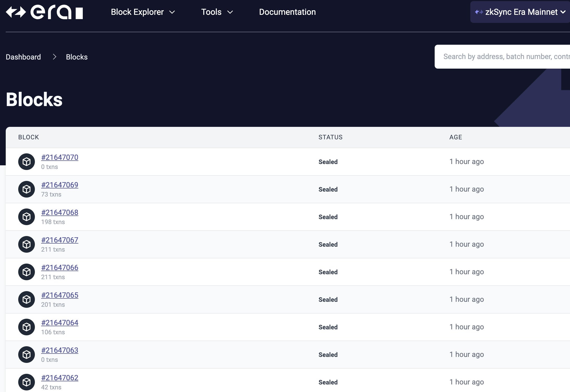
Task: Click the Blocks breadcrumb item
Action: click(77, 57)
